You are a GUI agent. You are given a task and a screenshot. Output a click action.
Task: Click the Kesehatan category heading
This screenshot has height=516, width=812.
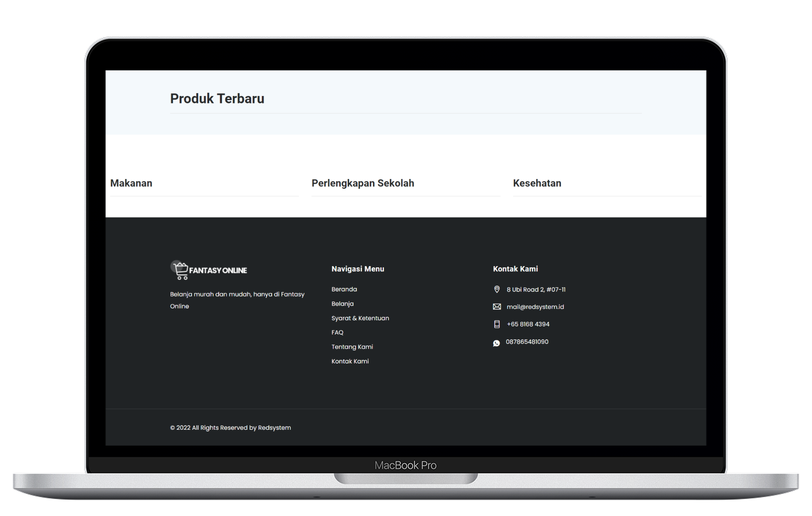(x=537, y=183)
